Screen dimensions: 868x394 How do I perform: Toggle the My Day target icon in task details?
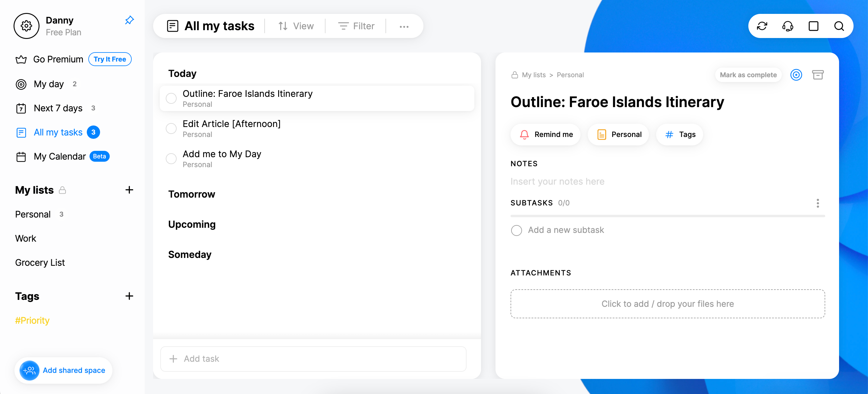[796, 75]
